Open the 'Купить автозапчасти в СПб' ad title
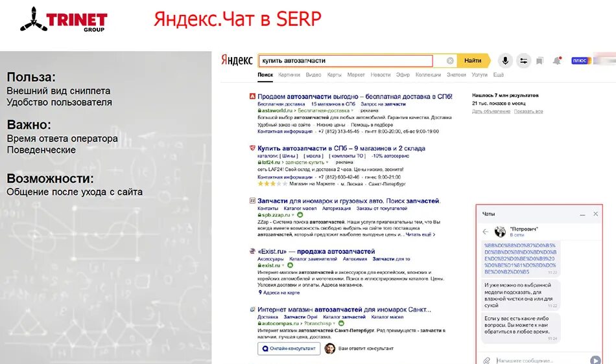The height and width of the screenshot is (364, 616). (x=341, y=148)
